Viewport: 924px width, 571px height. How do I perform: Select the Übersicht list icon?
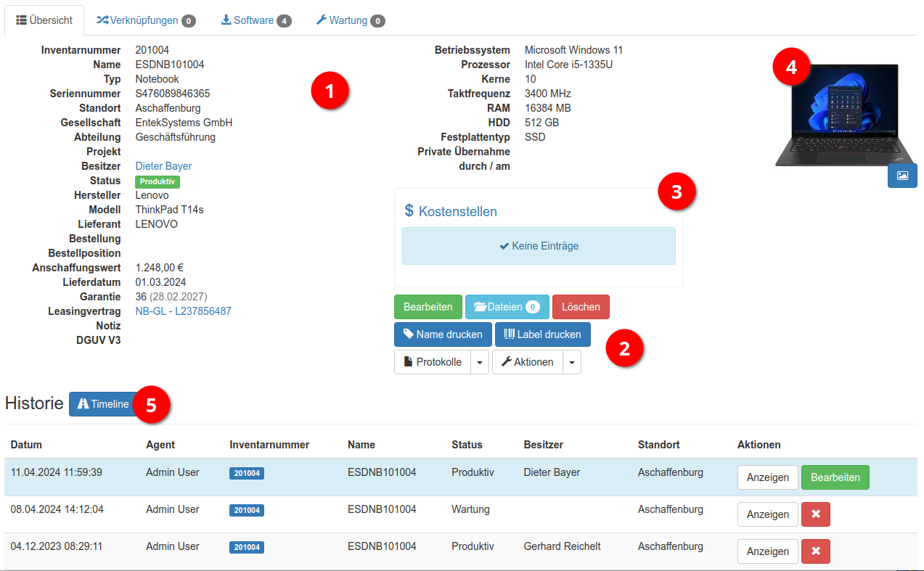click(x=20, y=20)
